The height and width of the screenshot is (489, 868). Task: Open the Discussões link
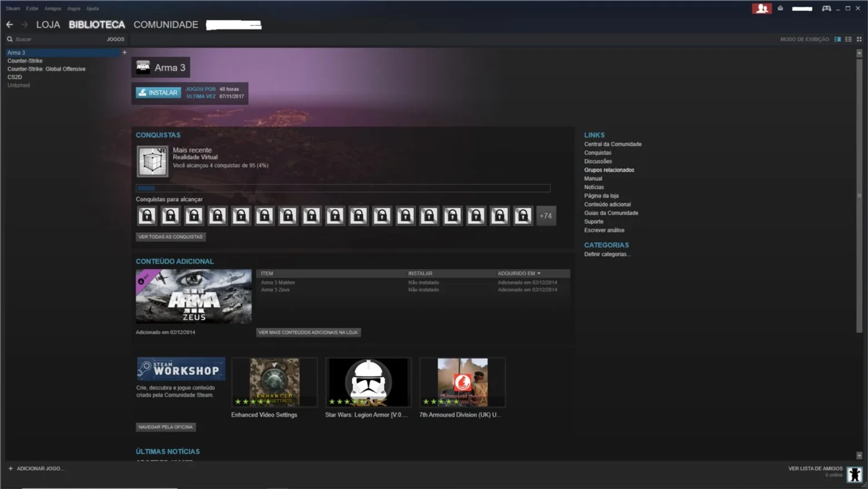[598, 162]
